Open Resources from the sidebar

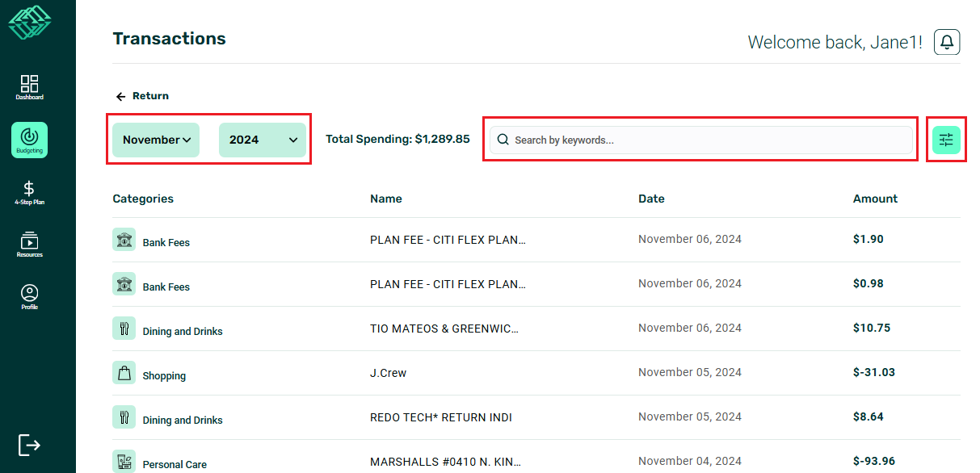[29, 244]
